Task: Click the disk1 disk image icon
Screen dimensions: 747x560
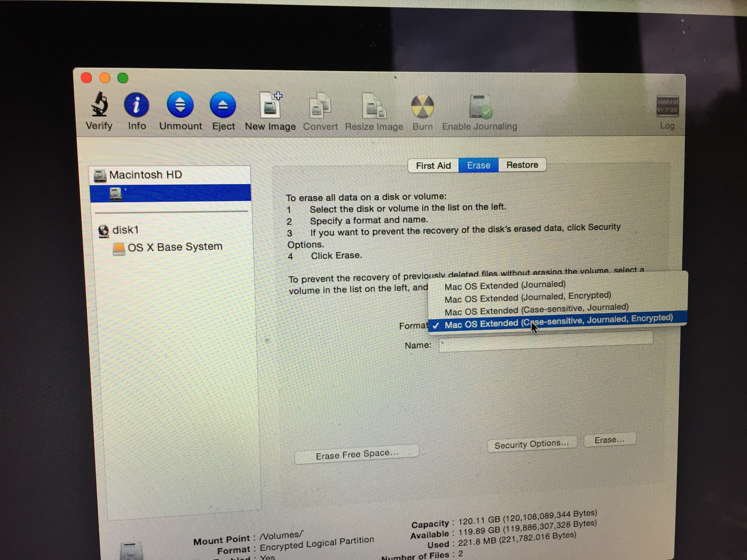Action: pyautogui.click(x=103, y=231)
